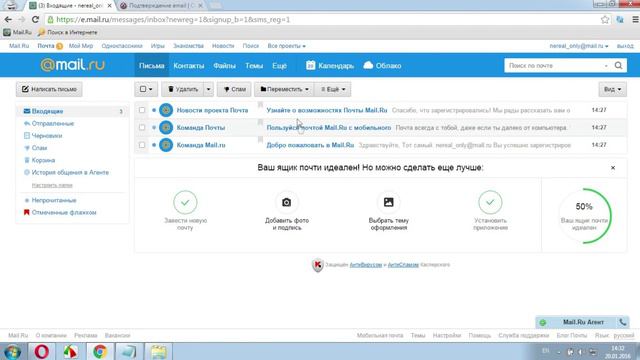Open the Chrome menu icon
Image resolution: width=640 pixels, height=360 pixels.
(x=635, y=19)
